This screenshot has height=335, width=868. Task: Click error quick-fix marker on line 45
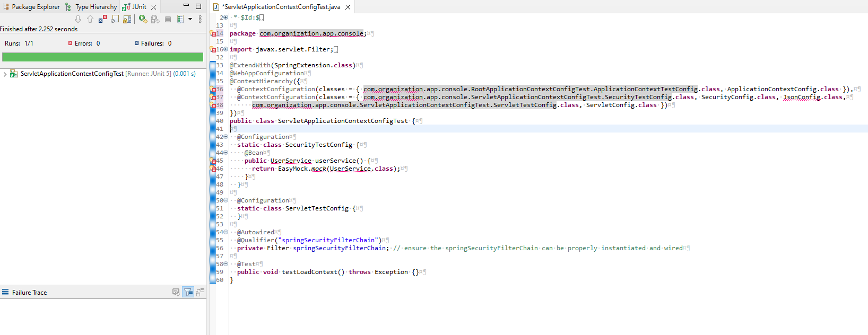213,161
